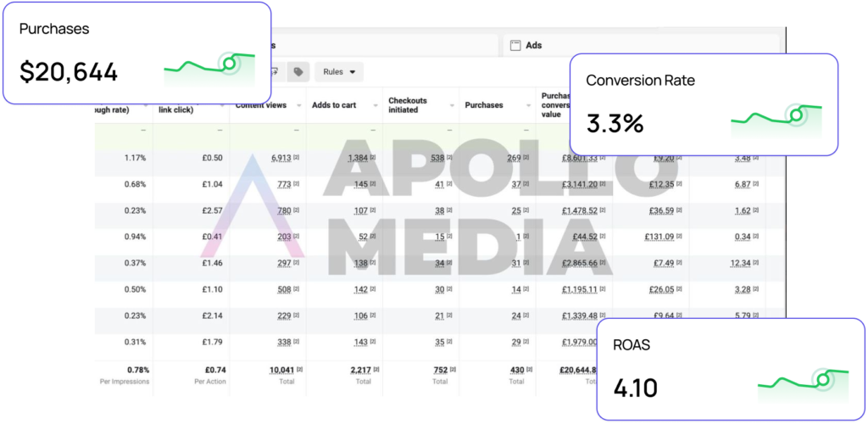Screen dimensions: 868x424
Task: Click the window icon beside Ads
Action: [515, 46]
